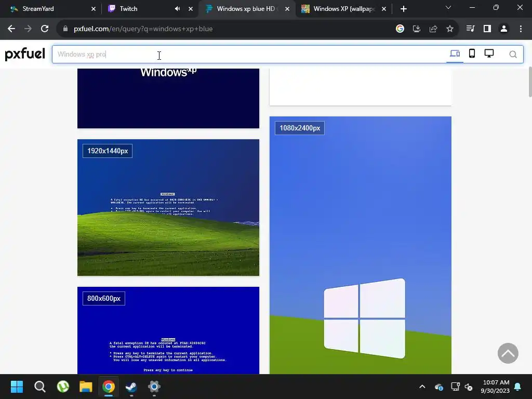Bookmark this page with the star
Viewport: 532px width, 399px height.
point(449,29)
